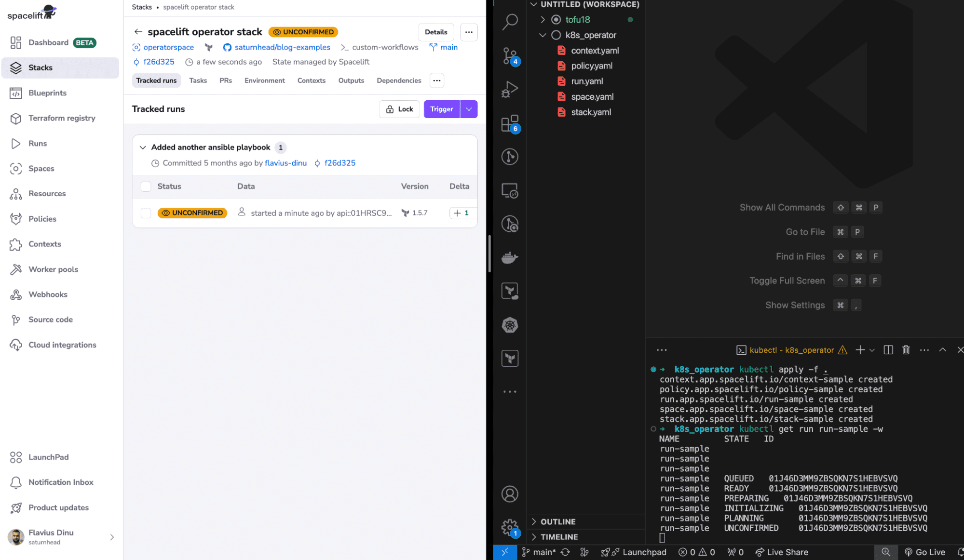964x560 pixels.
Task: Switch to Outputs tab
Action: [351, 80]
